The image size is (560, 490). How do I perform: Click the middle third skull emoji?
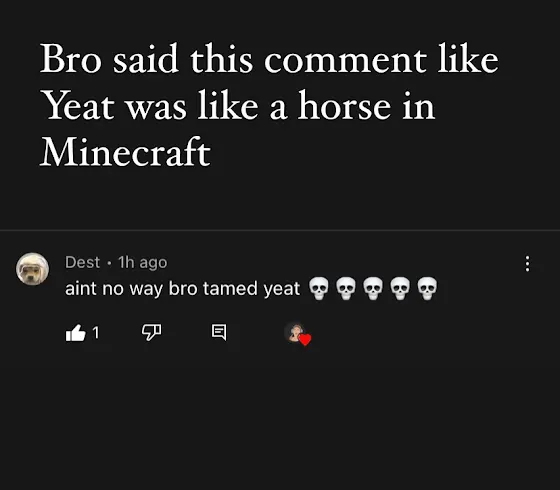tap(373, 288)
